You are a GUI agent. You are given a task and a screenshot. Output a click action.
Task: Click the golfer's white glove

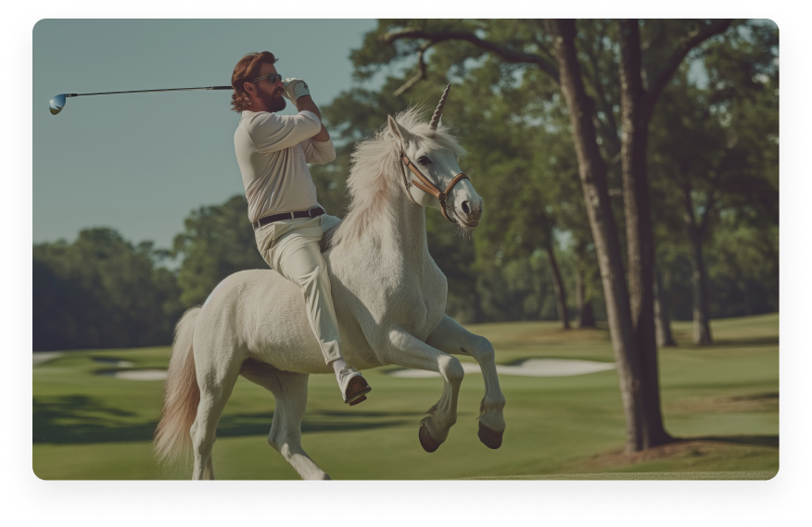[x=296, y=89]
